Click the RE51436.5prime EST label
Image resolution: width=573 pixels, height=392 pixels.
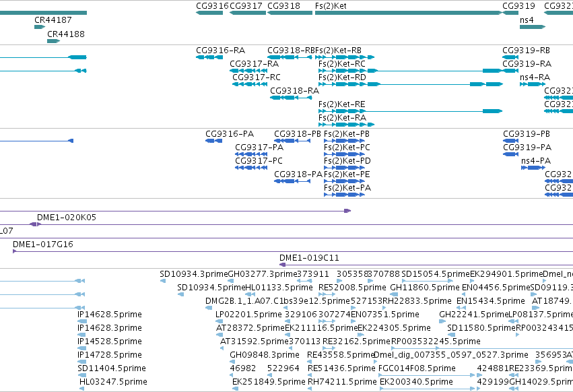(x=341, y=368)
